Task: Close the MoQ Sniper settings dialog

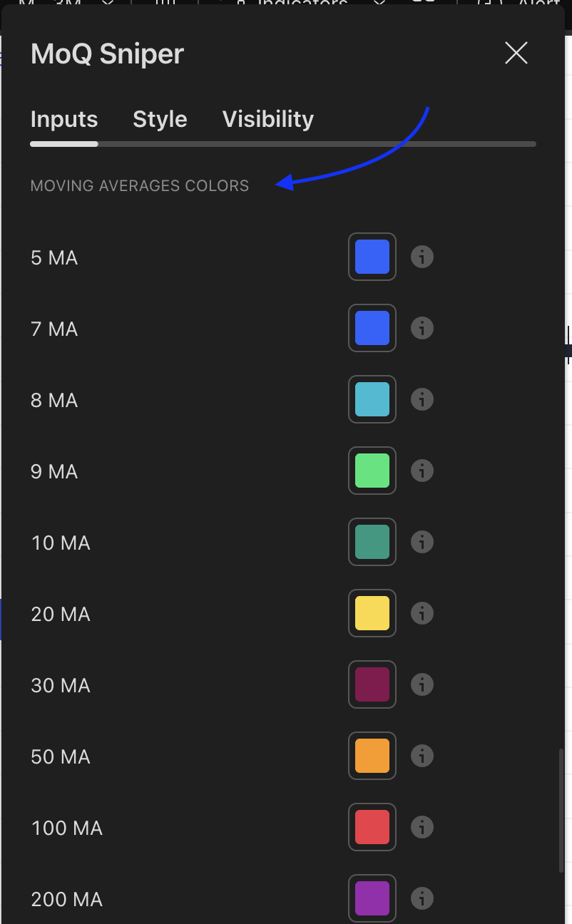Action: (x=516, y=53)
